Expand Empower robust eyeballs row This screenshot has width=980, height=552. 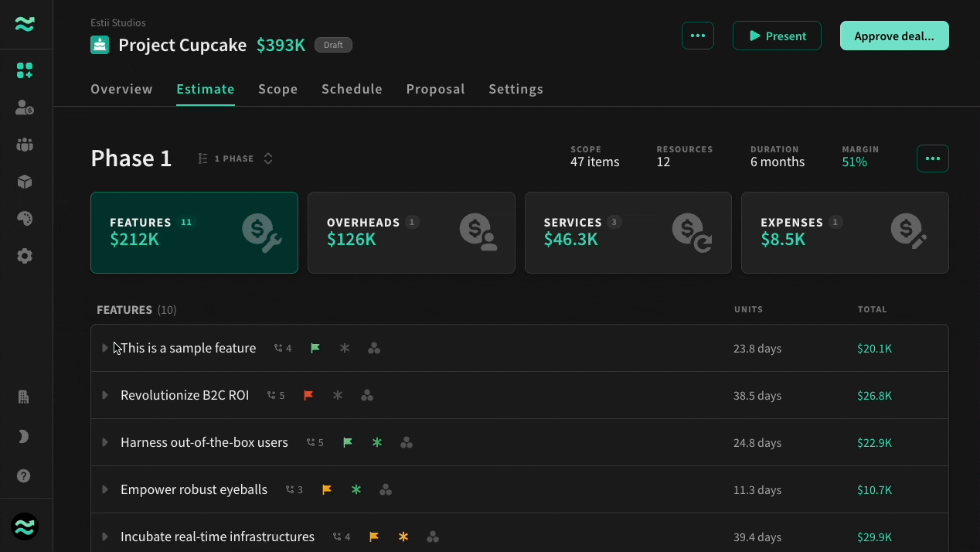pos(105,490)
